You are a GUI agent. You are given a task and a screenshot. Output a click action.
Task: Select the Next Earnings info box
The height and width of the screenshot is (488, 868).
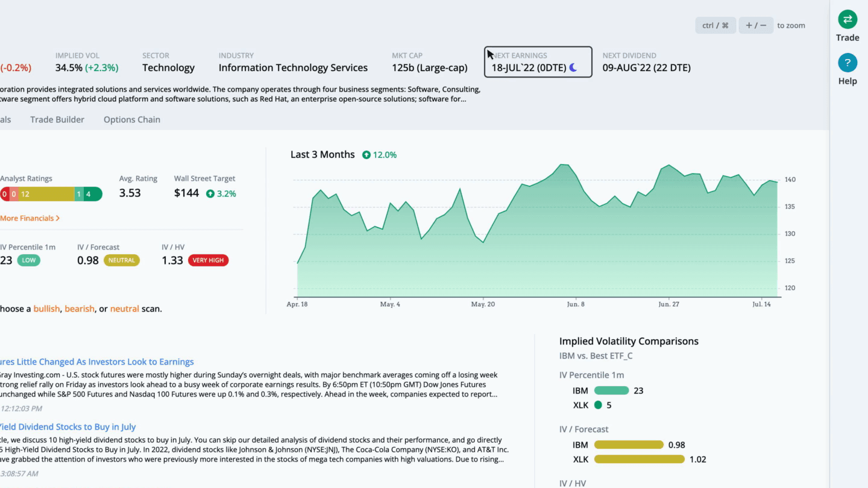[x=538, y=62]
